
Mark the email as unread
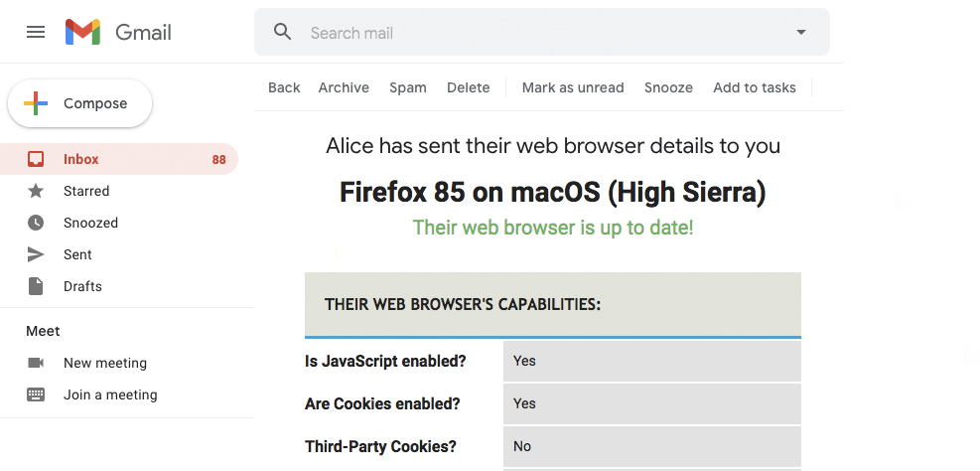[x=573, y=87]
